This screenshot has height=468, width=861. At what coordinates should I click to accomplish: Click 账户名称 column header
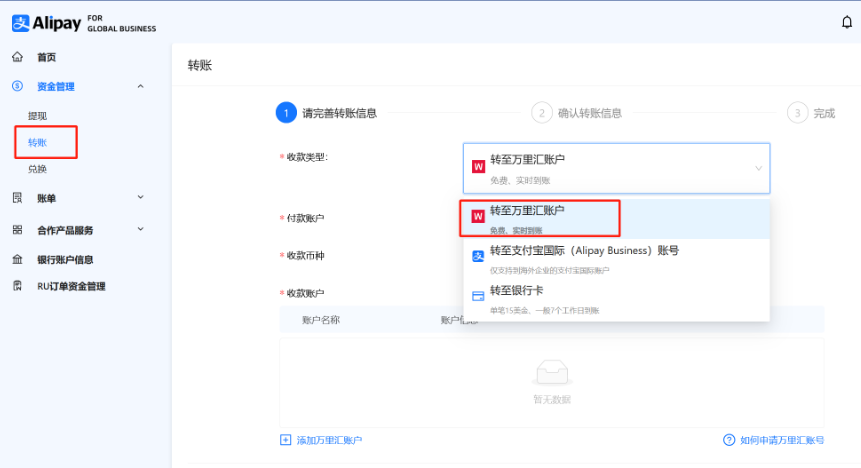(x=321, y=320)
